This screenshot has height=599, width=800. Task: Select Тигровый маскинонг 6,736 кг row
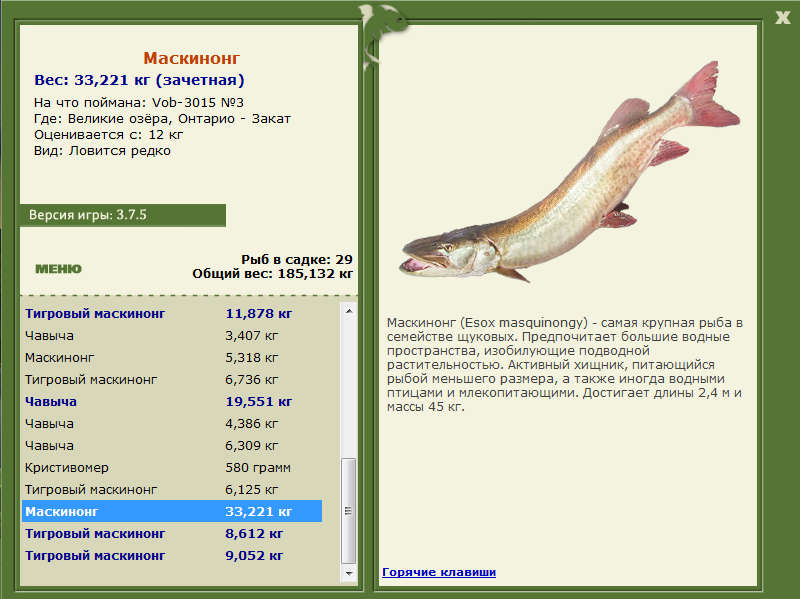pyautogui.click(x=172, y=380)
